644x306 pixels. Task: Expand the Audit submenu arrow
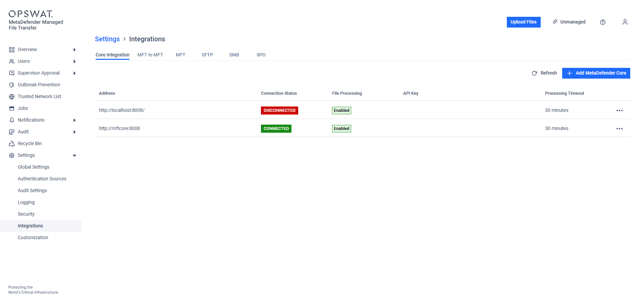[74, 132]
